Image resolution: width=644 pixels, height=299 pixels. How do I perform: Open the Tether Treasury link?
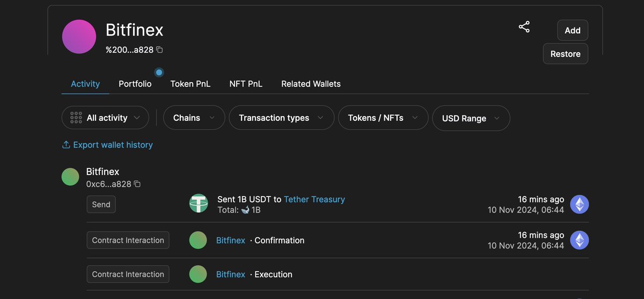pyautogui.click(x=314, y=199)
